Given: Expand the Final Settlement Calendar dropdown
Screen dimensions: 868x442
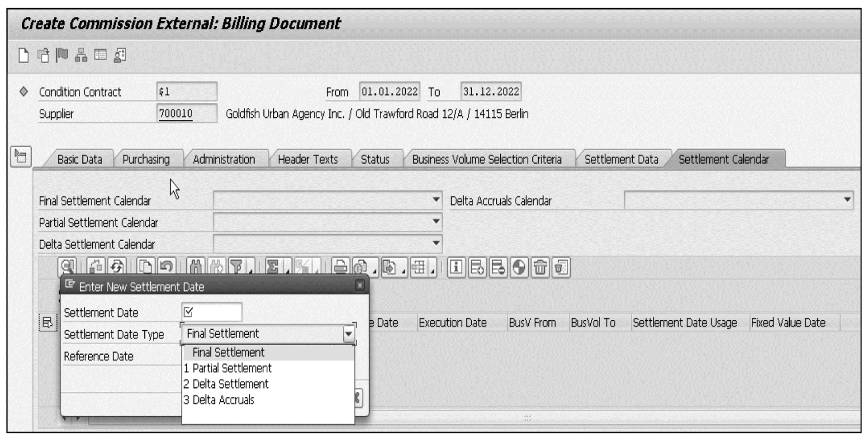Looking at the screenshot, I should (436, 200).
